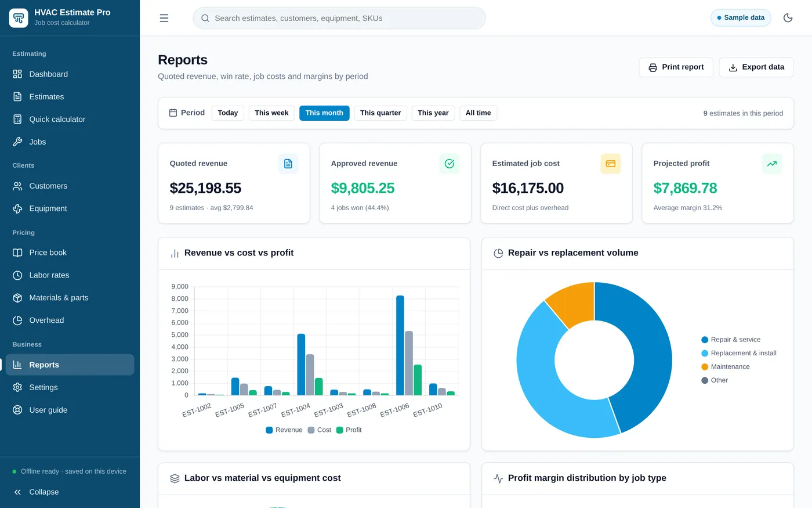The image size is (812, 508).
Task: Click the Sample data badge
Action: [741, 18]
